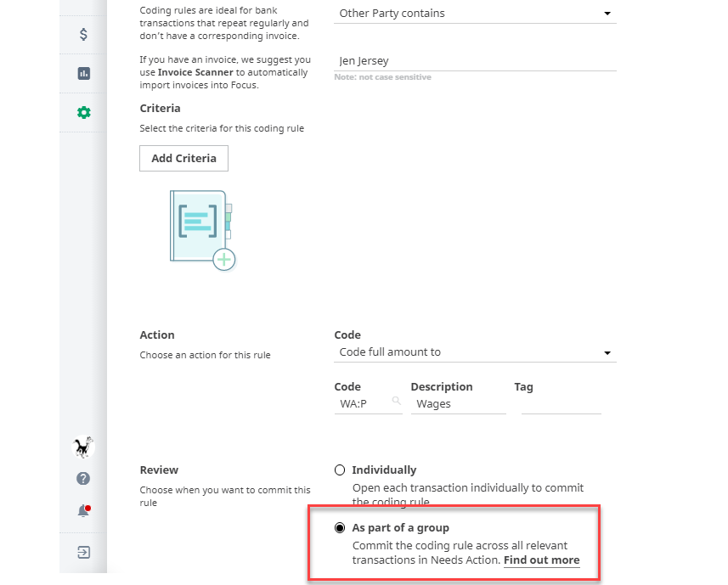Viewport: 728px width, 585px height.
Task: Open the Find out more link
Action: [x=541, y=560]
